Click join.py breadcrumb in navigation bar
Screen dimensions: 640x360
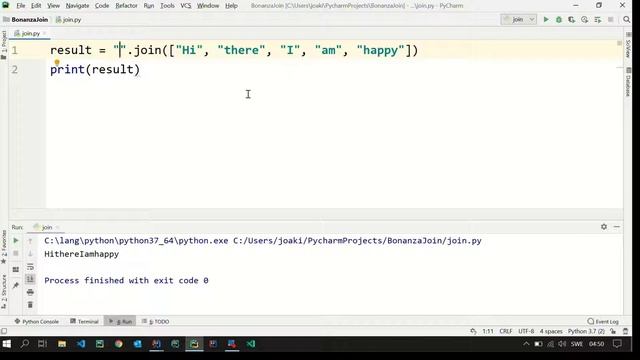72,20
